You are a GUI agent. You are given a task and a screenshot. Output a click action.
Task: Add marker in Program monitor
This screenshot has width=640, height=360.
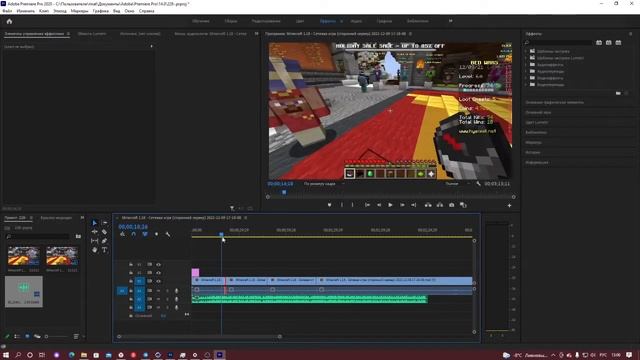click(329, 205)
